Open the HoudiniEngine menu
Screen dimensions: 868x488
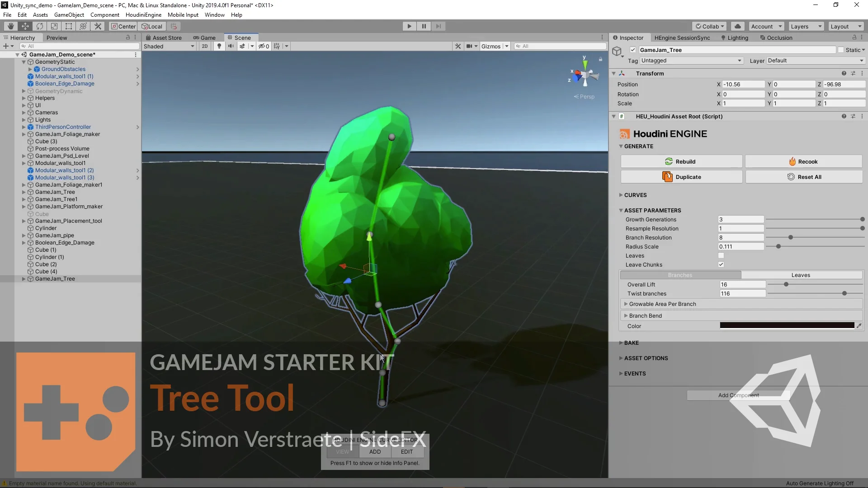coord(143,14)
